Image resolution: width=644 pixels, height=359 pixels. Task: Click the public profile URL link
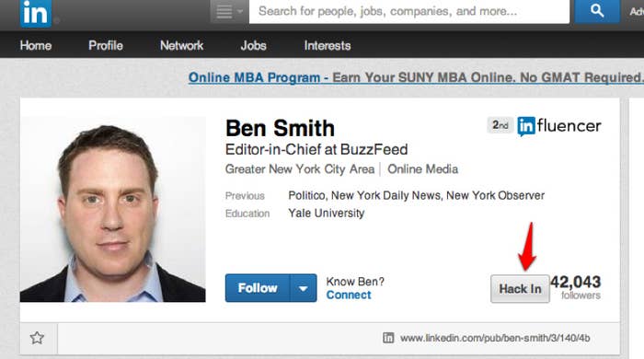click(x=495, y=338)
